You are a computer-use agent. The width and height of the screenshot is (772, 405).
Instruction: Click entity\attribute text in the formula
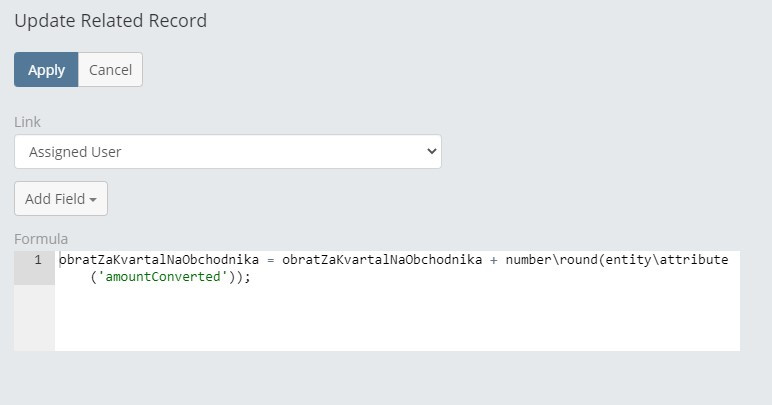click(x=668, y=260)
